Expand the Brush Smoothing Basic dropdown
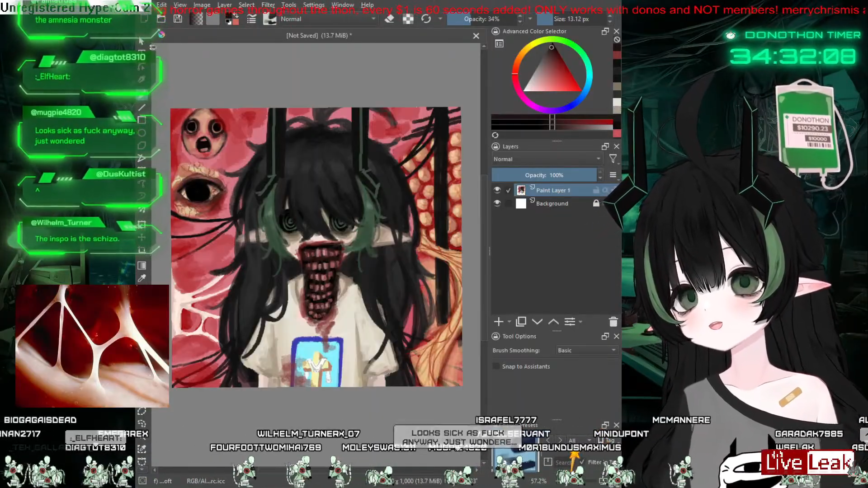 (586, 350)
